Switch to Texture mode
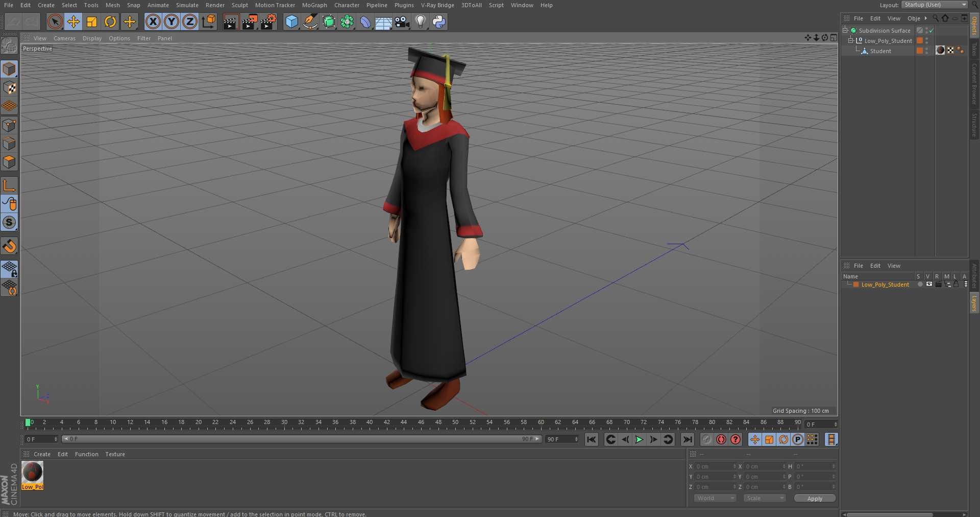The image size is (980, 517). (9, 88)
